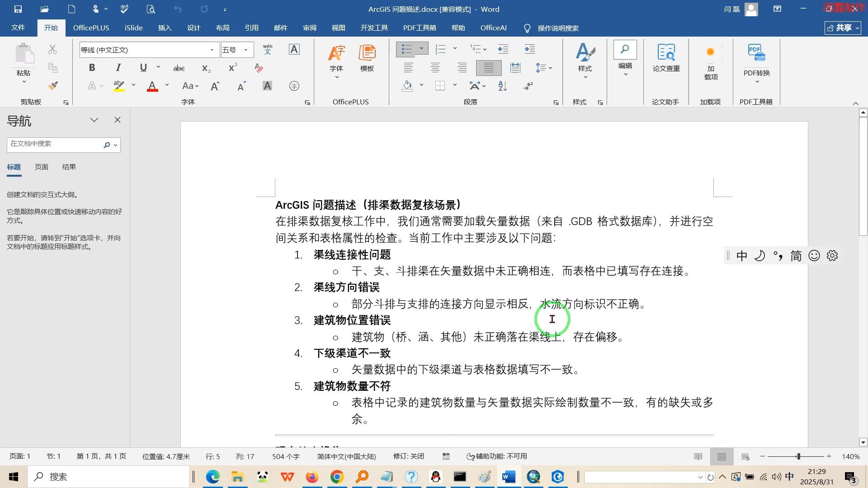Increase indent of paragraph
This screenshot has width=868, height=488.
tap(529, 49)
